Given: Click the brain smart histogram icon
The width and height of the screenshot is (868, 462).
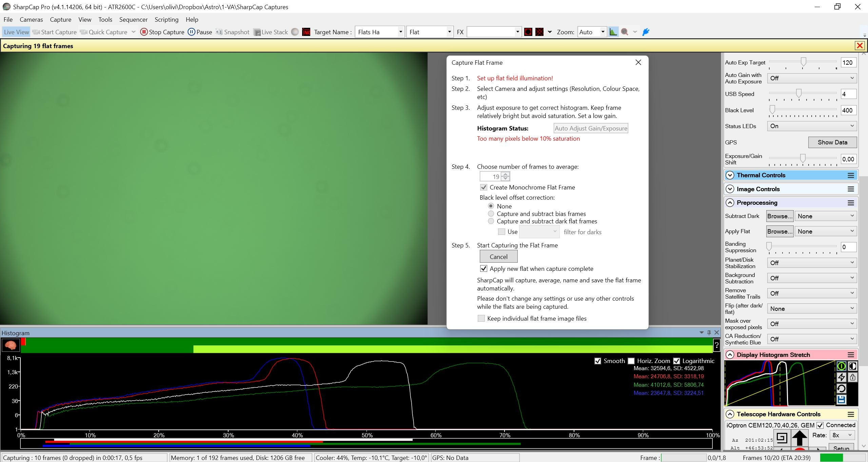Looking at the screenshot, I should click(x=11, y=345).
